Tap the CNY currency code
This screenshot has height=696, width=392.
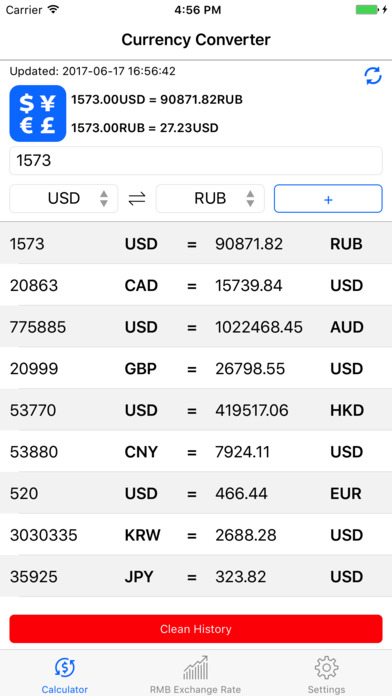141,452
